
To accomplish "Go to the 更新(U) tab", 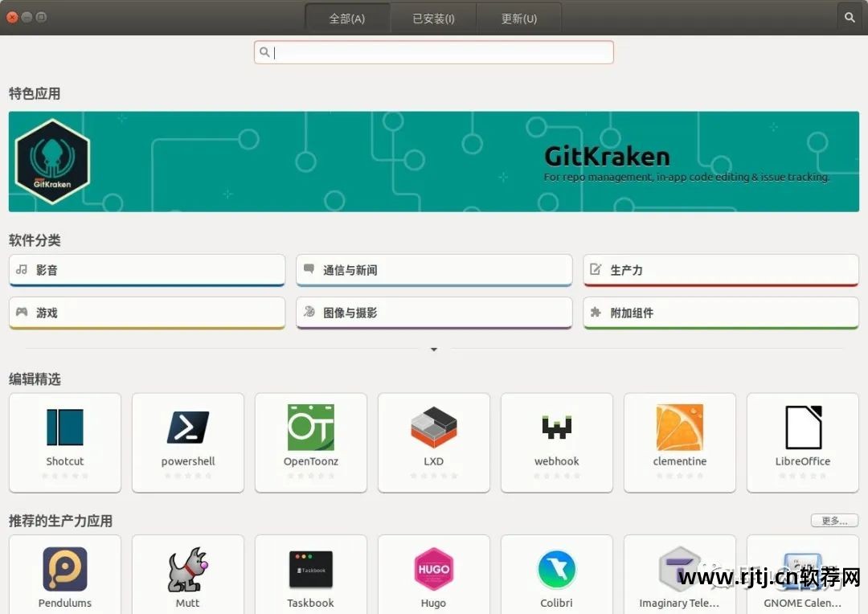I will tap(519, 18).
